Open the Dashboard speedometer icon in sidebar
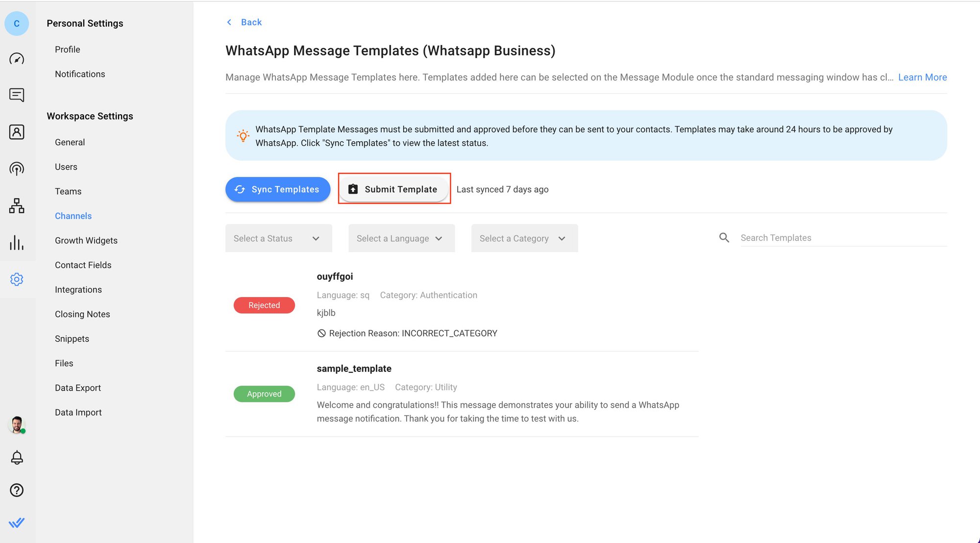Screen dimensions: 980x543 click(17, 59)
